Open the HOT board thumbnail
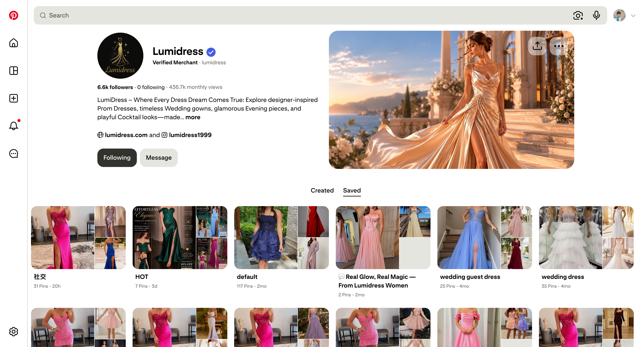Screen dimensions: 644x347 (x=180, y=237)
